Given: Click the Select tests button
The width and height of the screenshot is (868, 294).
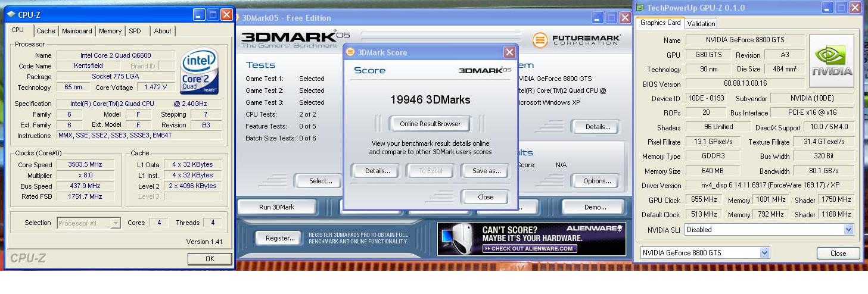Looking at the screenshot, I should tap(321, 181).
